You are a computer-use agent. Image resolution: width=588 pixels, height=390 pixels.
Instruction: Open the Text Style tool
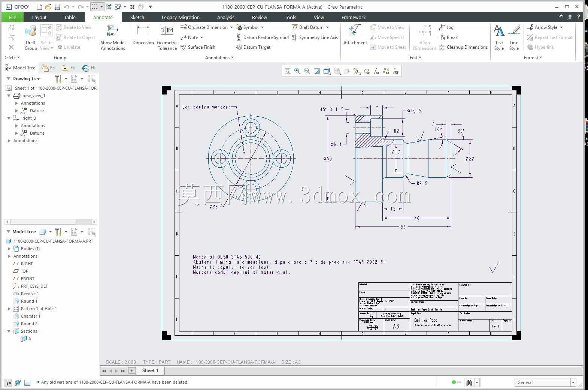[x=499, y=37]
